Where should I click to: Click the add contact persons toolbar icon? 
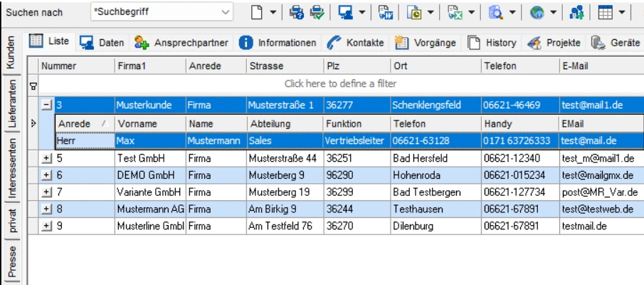click(576, 12)
